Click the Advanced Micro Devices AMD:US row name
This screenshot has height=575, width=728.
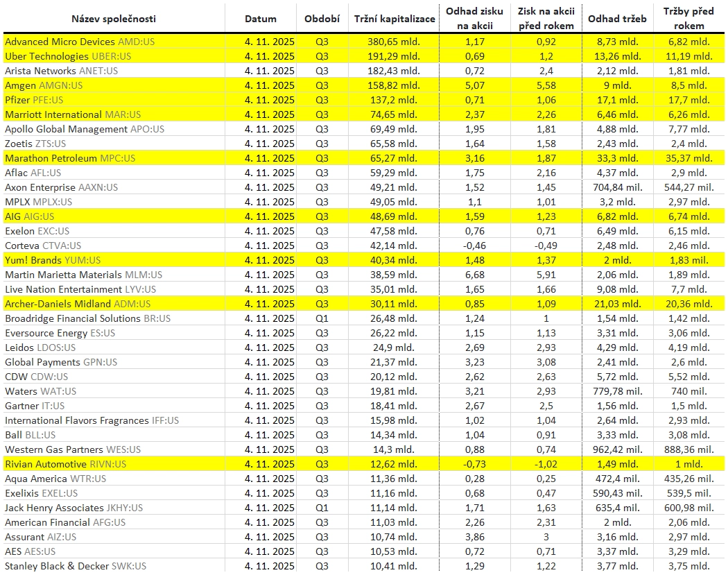[x=80, y=42]
